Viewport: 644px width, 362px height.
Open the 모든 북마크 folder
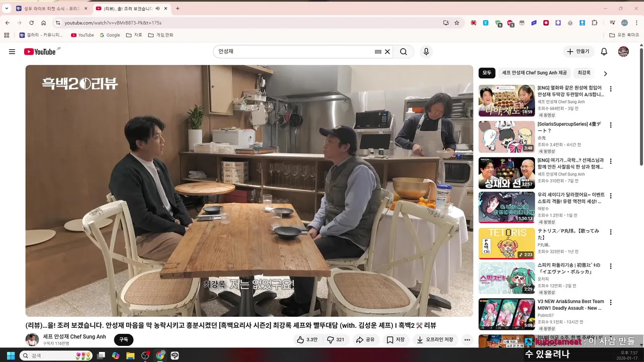(624, 35)
